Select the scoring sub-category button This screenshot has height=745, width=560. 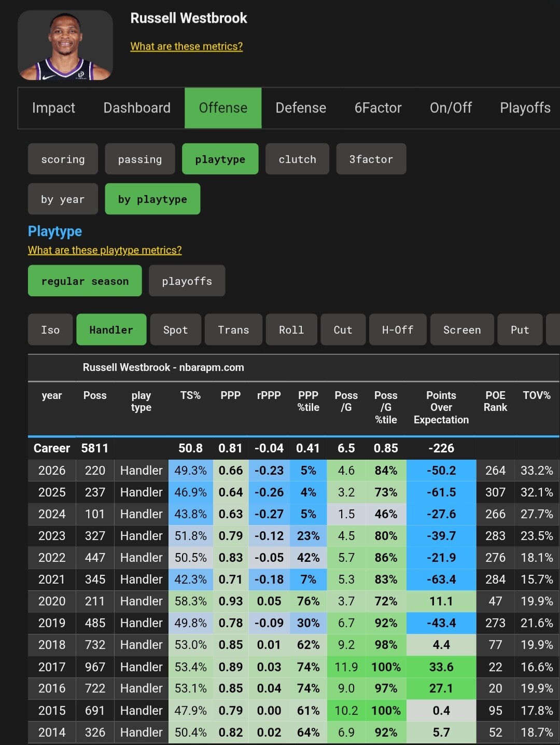(x=63, y=159)
